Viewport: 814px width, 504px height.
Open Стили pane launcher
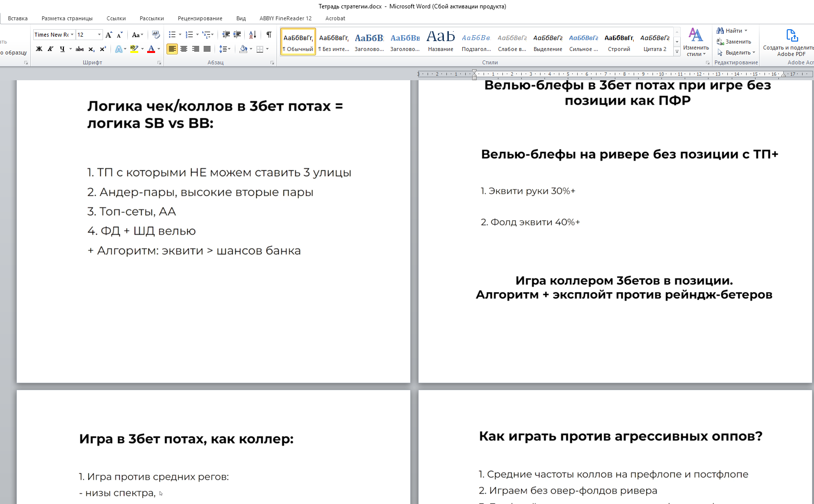click(x=707, y=63)
